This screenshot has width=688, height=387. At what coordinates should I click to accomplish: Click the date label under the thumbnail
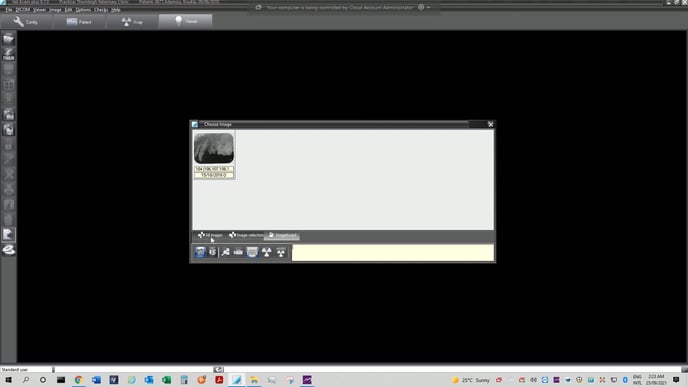214,175
